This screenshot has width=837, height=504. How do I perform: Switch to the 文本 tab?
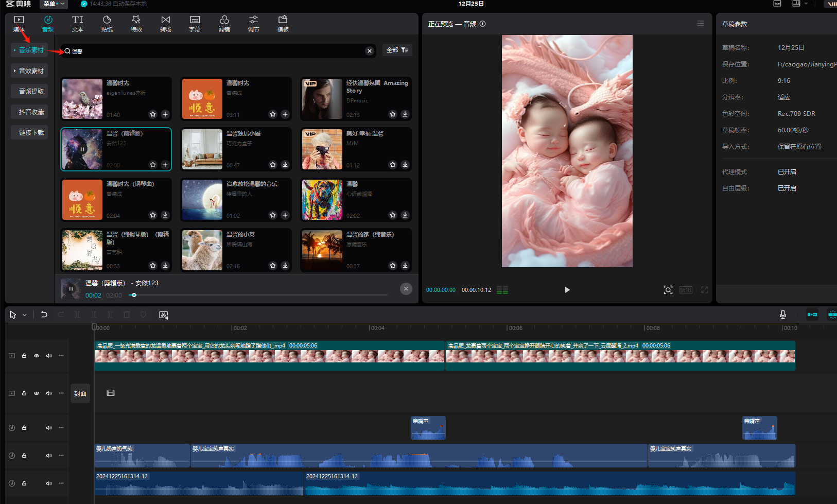coord(77,24)
